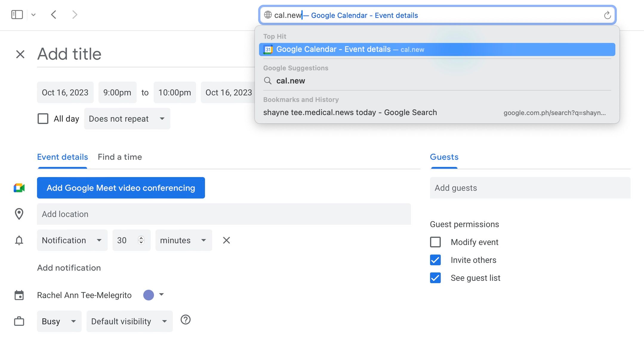This screenshot has width=644, height=338.
Task: Remove the notification with the X icon
Action: 226,240
